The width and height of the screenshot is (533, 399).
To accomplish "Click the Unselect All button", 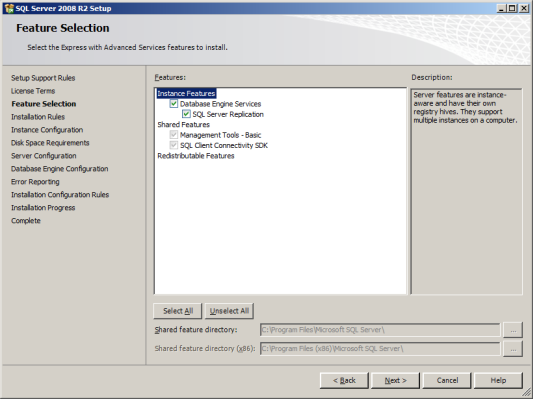I will click(229, 311).
